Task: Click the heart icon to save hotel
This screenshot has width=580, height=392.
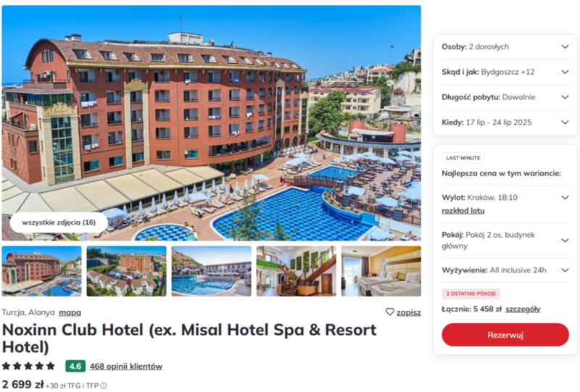Action: pos(389,312)
